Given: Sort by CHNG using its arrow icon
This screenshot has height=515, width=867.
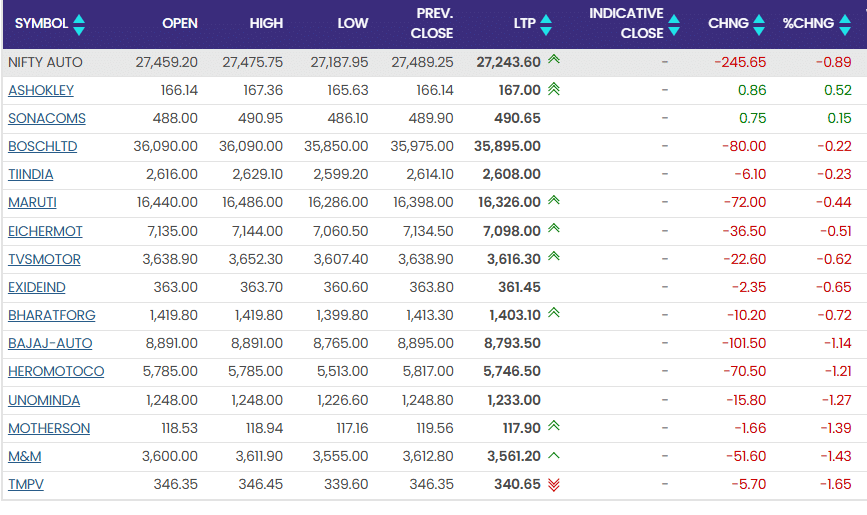Looking at the screenshot, I should pos(759,23).
